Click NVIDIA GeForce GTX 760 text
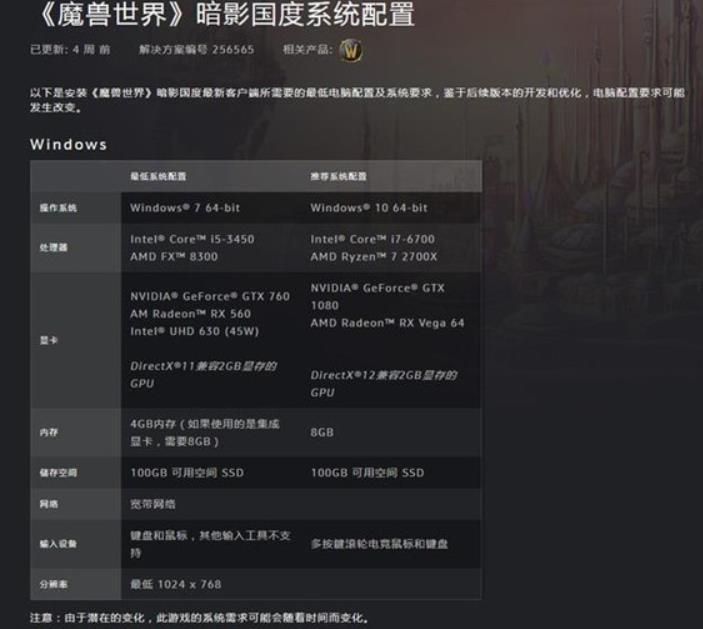This screenshot has width=703, height=629. tap(210, 296)
